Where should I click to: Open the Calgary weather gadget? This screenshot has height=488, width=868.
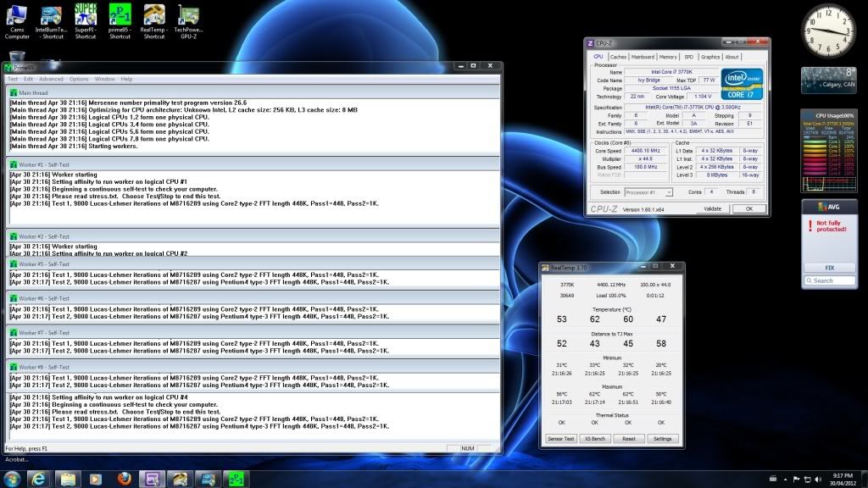pyautogui.click(x=828, y=80)
